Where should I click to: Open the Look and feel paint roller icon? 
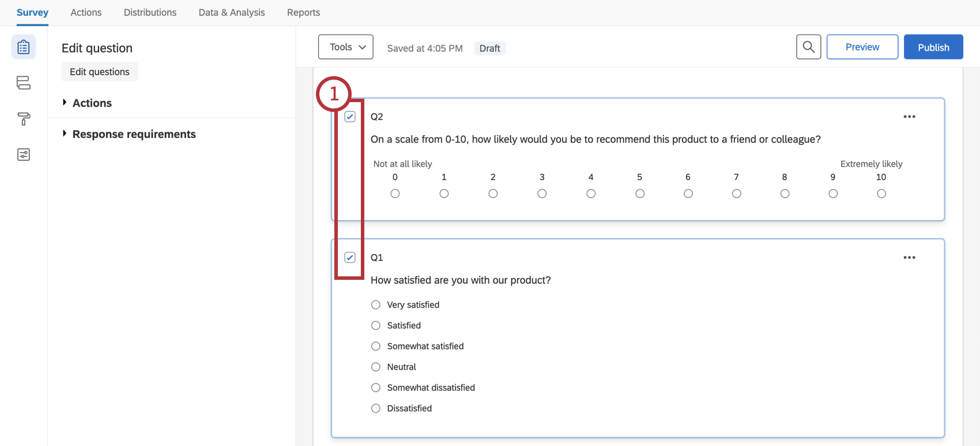[24, 119]
